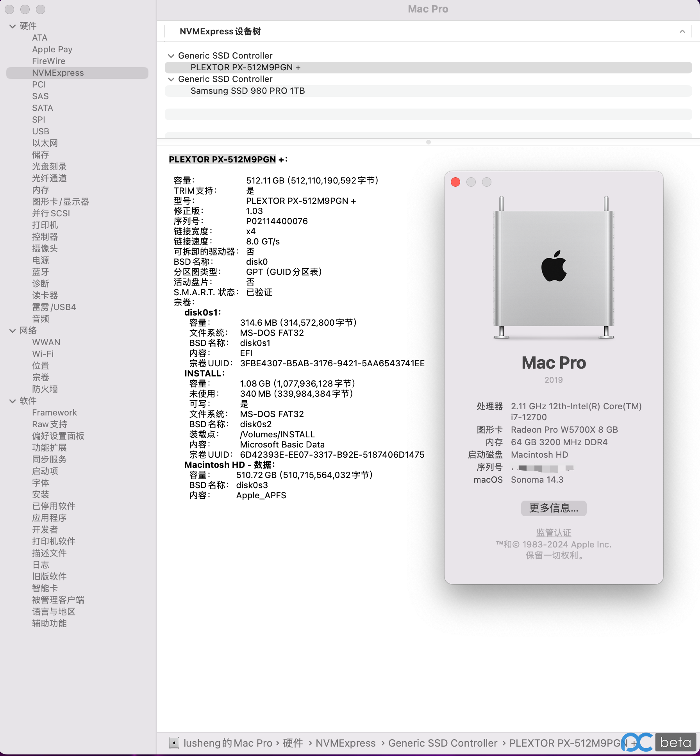
Task: Select SATA in the sidebar
Action: point(43,108)
